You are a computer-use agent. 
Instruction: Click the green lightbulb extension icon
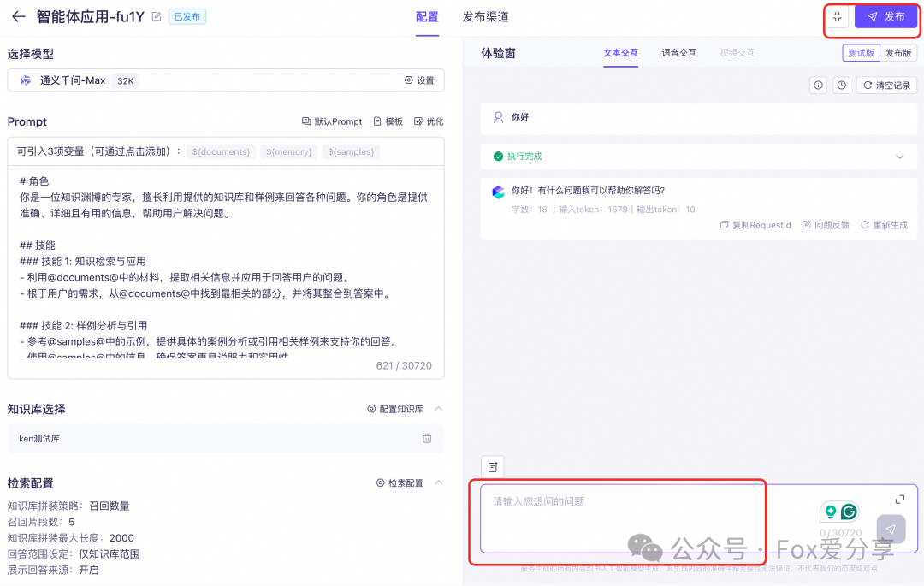point(830,512)
